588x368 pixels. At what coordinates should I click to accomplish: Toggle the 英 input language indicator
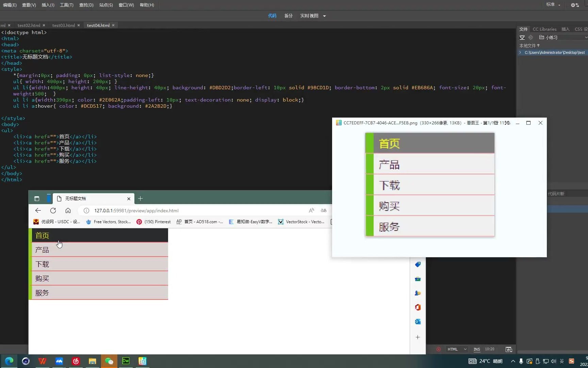pyautogui.click(x=562, y=361)
